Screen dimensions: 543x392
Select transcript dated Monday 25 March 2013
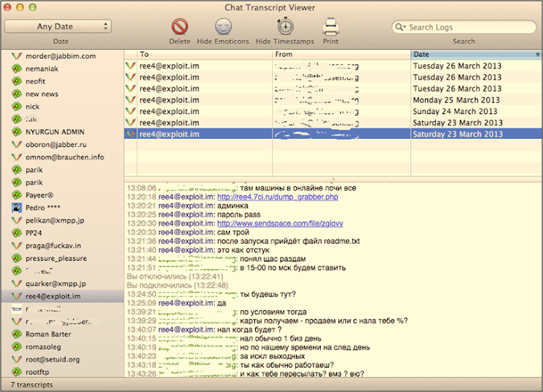456,100
